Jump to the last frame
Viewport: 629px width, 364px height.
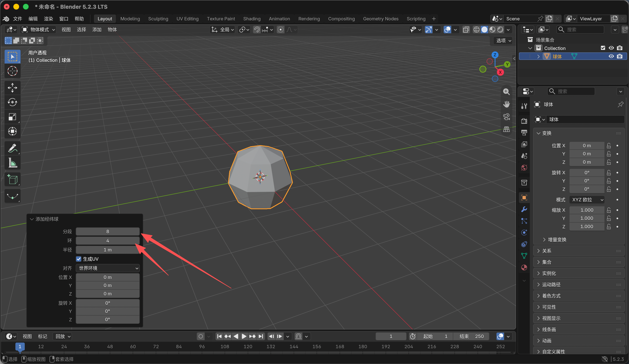pos(261,336)
